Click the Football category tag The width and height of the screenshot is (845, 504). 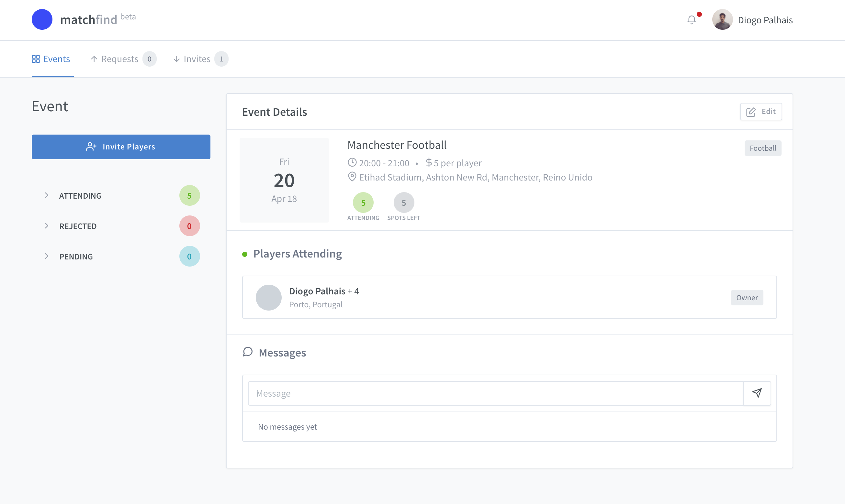point(762,148)
